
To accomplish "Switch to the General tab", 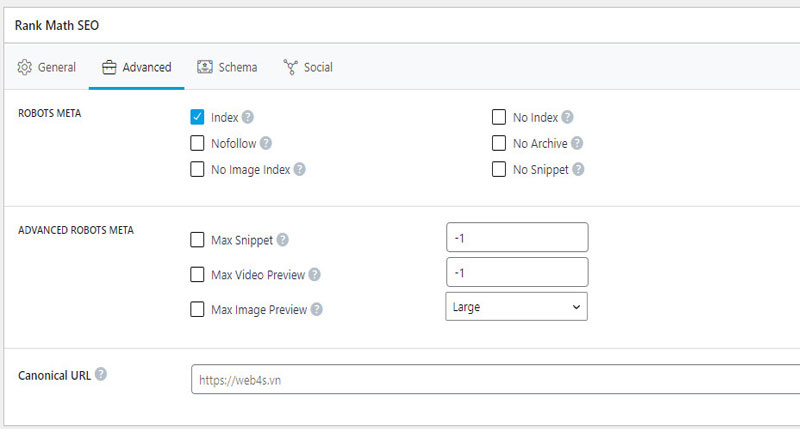I will (47, 67).
